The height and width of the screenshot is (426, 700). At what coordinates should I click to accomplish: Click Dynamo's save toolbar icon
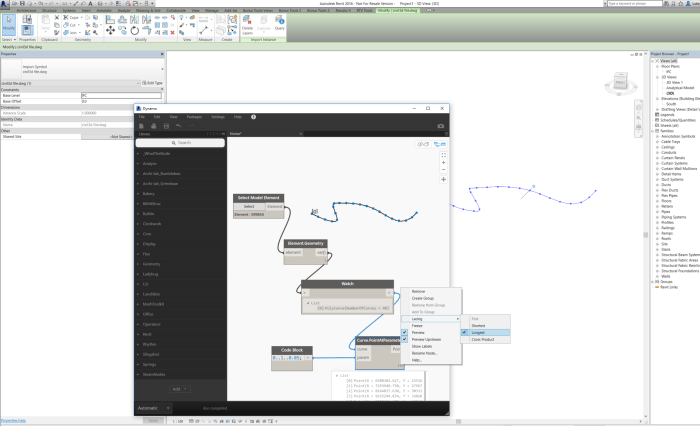(x=164, y=126)
